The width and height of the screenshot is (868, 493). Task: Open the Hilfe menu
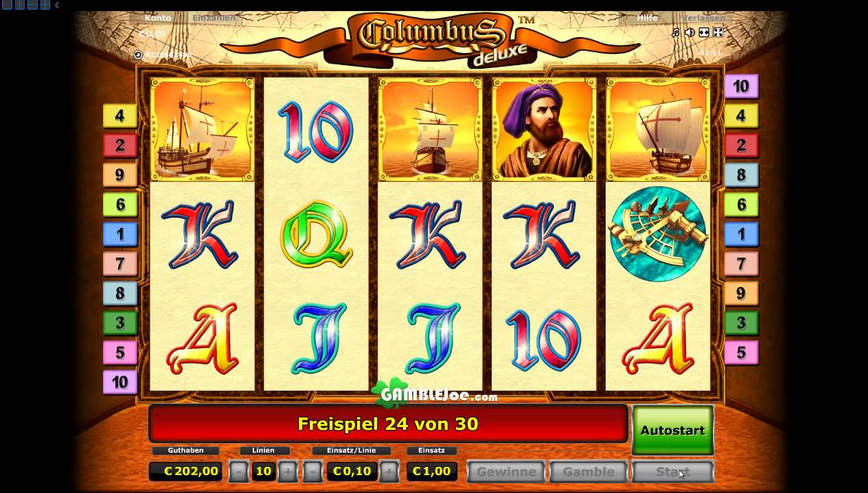click(x=647, y=18)
